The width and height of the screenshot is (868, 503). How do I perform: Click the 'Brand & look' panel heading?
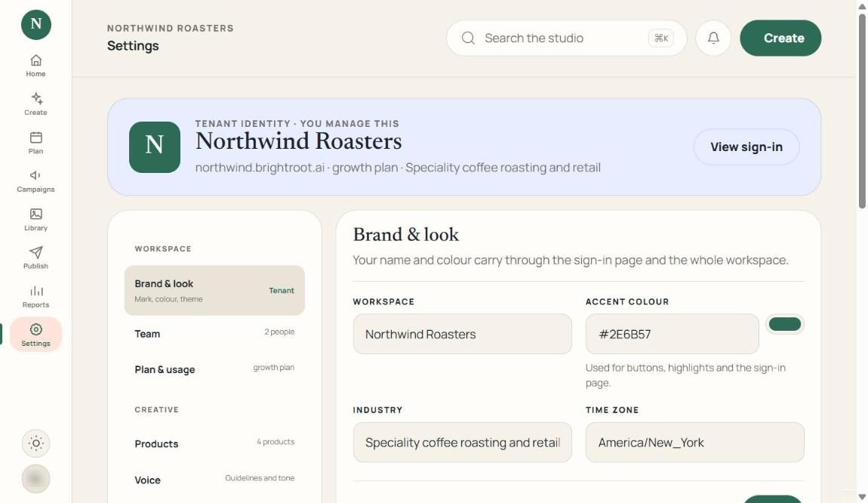click(x=406, y=234)
